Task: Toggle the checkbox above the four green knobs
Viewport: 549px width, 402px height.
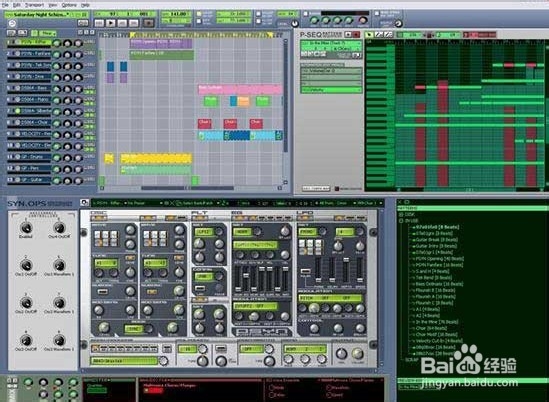Action: (x=306, y=14)
